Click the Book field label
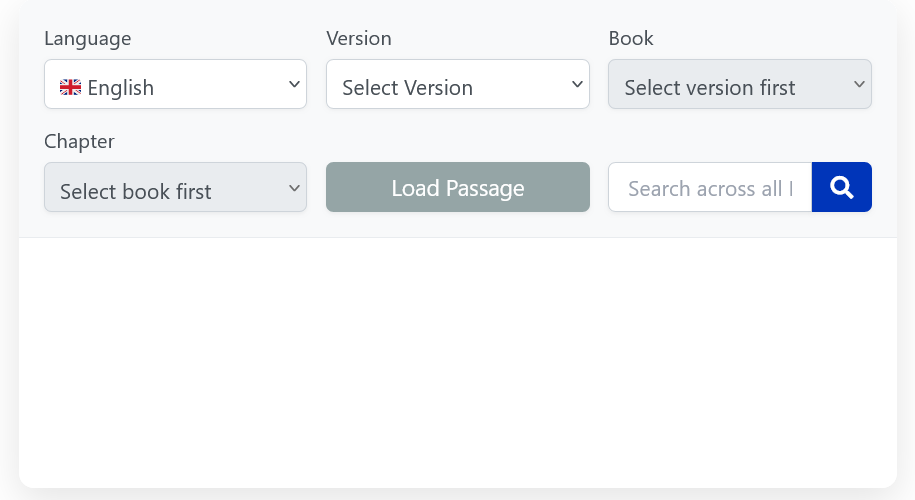The height and width of the screenshot is (500, 915). click(631, 39)
